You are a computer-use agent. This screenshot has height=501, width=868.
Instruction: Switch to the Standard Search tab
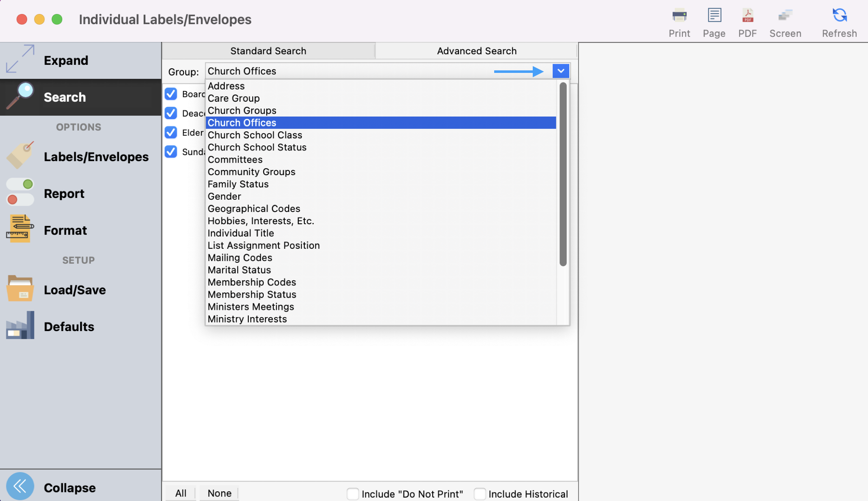[268, 50]
